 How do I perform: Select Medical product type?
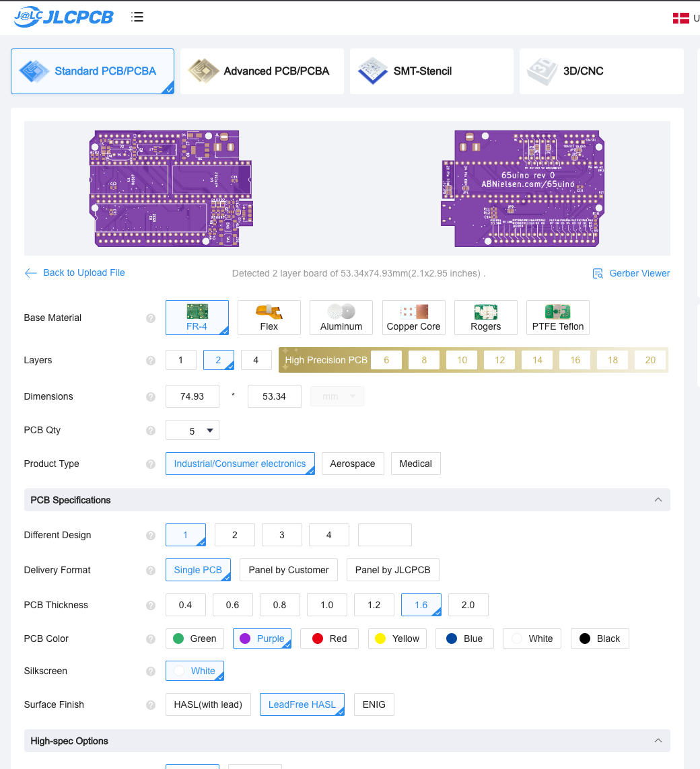[415, 464]
